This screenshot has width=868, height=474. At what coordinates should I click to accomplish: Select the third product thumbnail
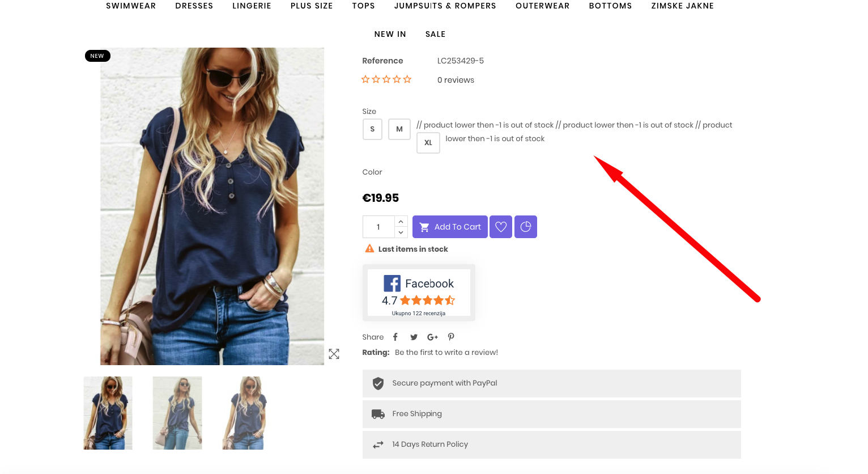(246, 413)
